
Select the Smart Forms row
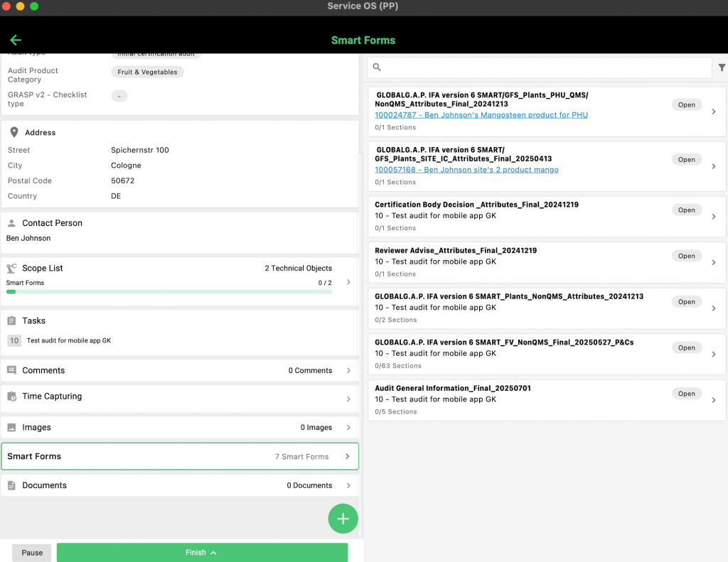(x=180, y=457)
